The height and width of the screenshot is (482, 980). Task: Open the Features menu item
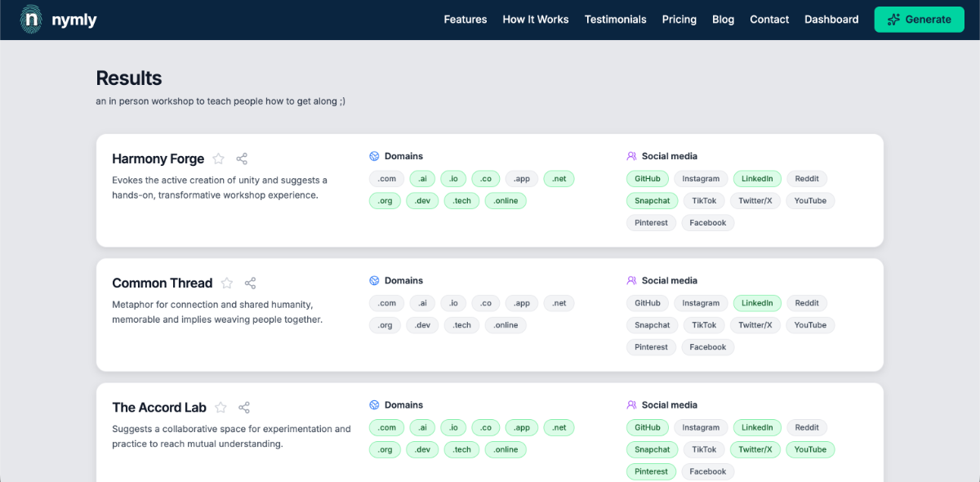[465, 20]
